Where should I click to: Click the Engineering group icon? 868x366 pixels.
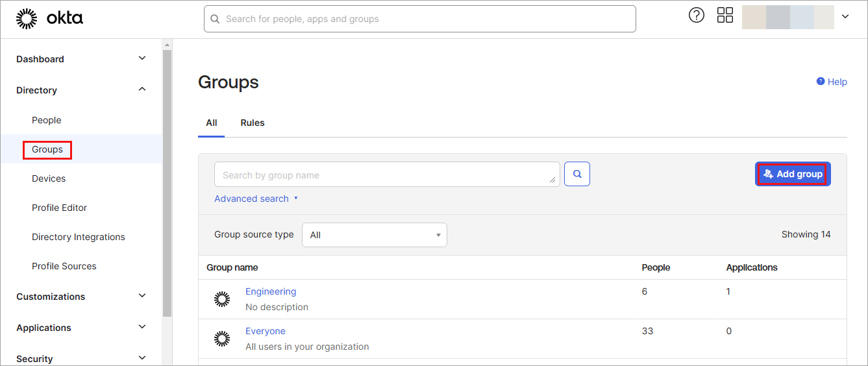click(x=222, y=299)
